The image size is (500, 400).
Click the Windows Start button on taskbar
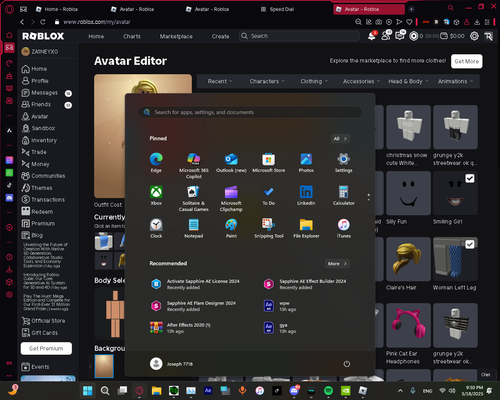(x=88, y=390)
